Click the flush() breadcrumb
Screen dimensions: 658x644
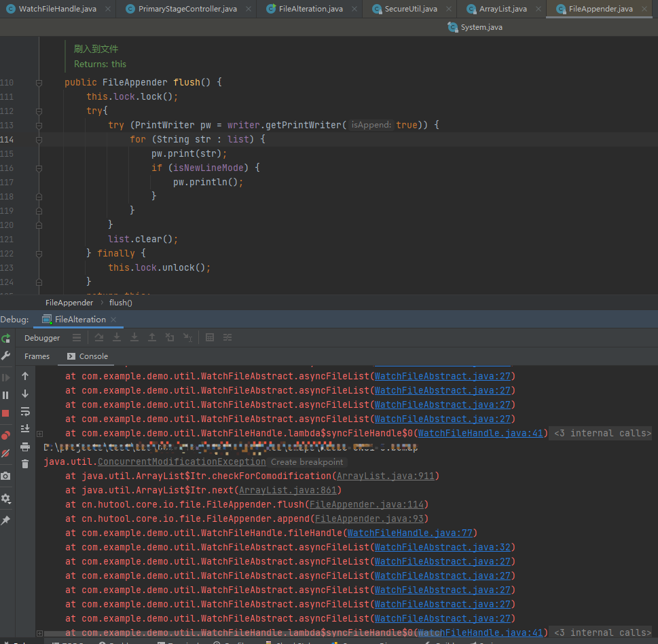click(x=120, y=303)
